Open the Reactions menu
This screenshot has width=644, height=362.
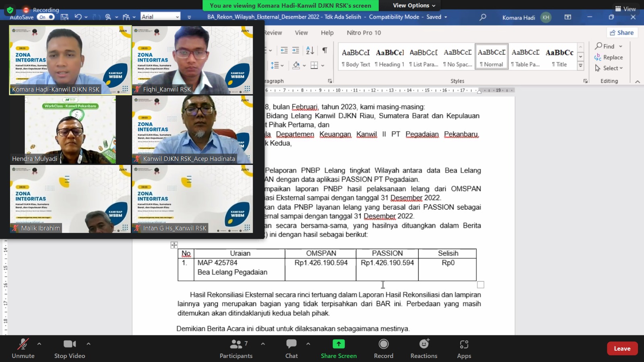click(423, 348)
